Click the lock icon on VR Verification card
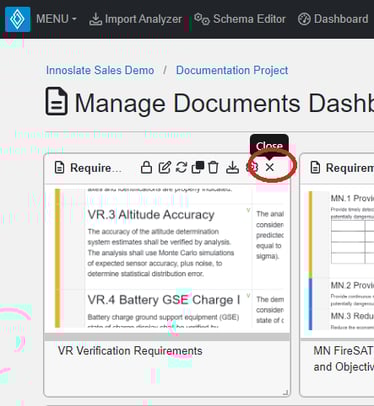 pos(146,167)
